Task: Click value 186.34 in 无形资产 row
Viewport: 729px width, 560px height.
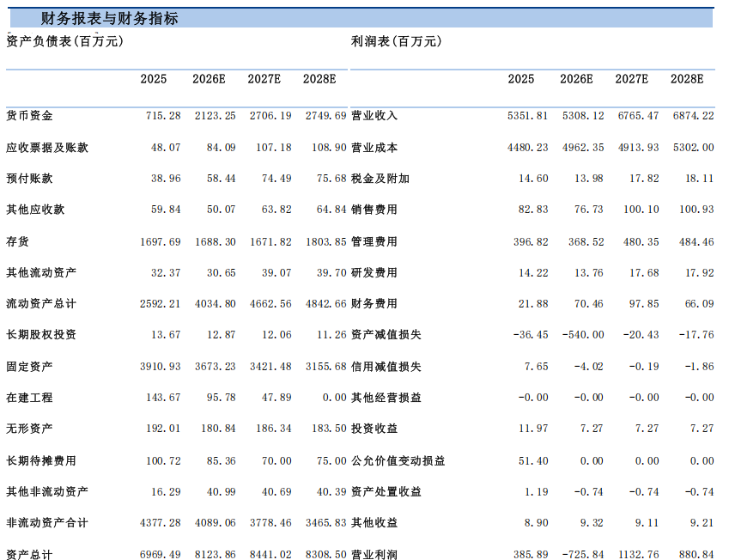Action: (x=274, y=429)
